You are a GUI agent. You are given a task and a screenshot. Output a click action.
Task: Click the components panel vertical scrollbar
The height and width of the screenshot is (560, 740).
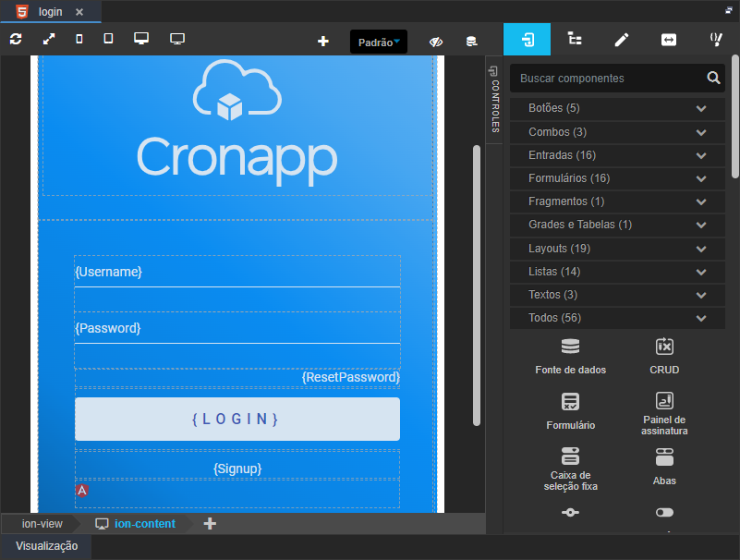click(735, 116)
